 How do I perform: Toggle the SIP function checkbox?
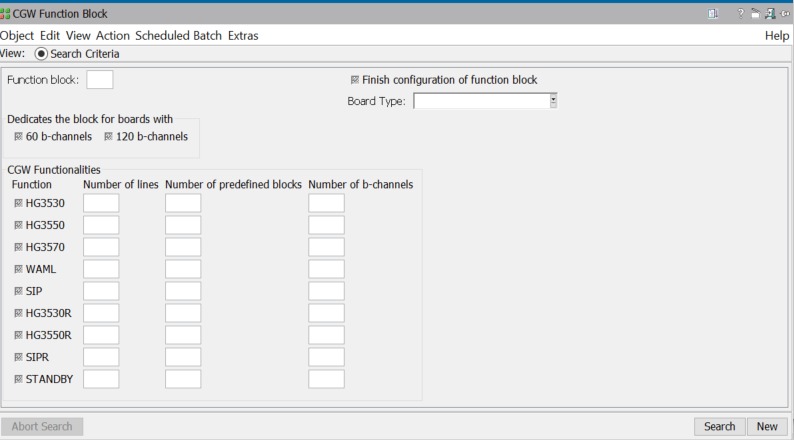tap(19, 291)
